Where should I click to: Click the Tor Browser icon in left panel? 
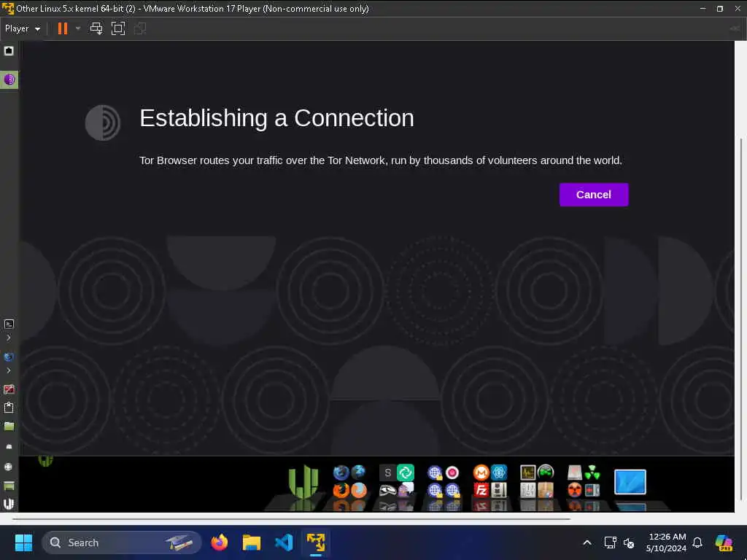[x=9, y=79]
